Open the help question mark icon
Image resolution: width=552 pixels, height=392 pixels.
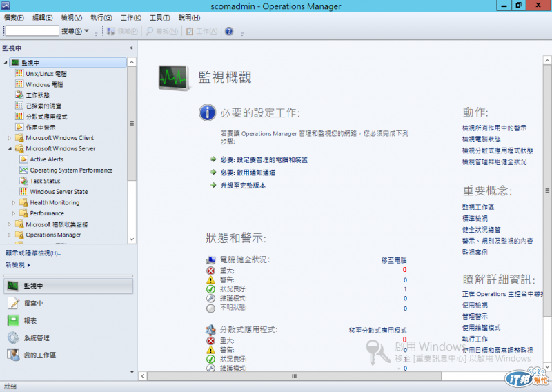[x=229, y=31]
